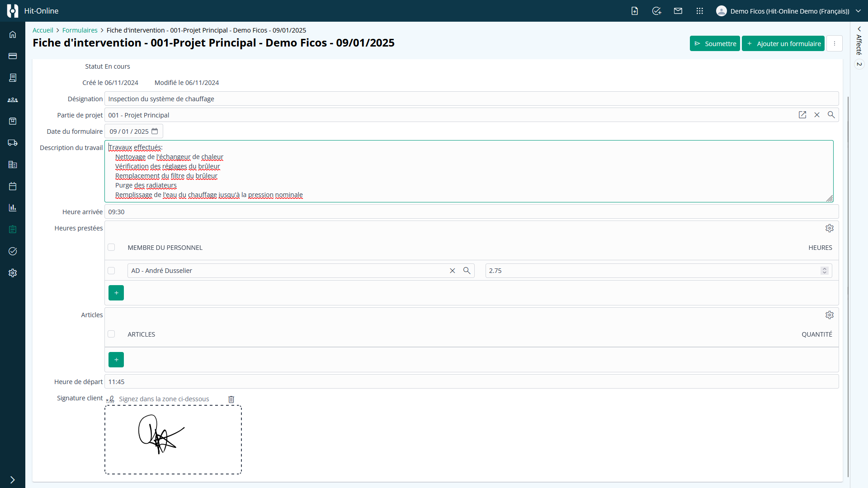This screenshot has height=488, width=868.
Task: Go to Formulaires breadcrumb link
Action: point(80,30)
